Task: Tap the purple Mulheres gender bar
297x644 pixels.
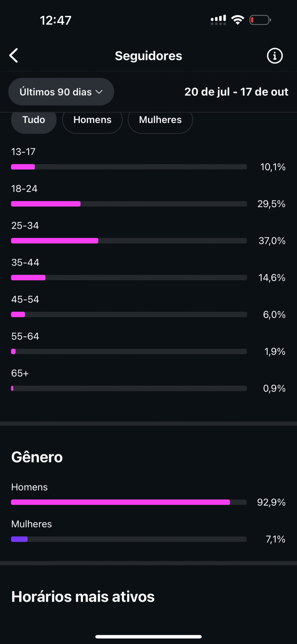Action: (x=19, y=539)
